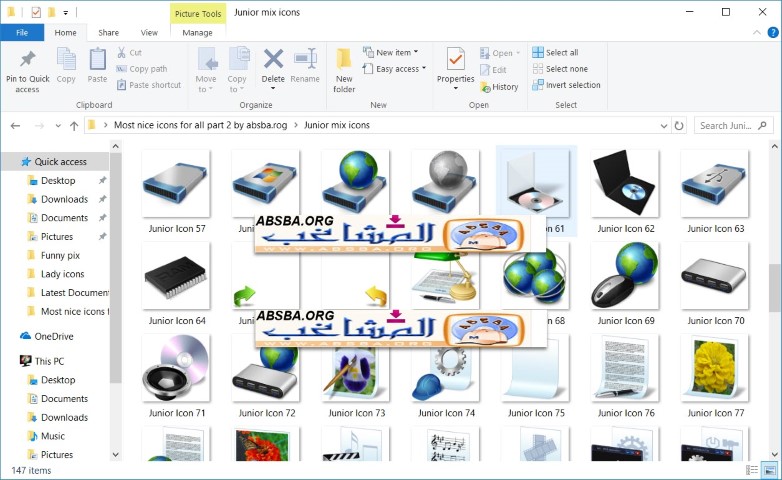Viewport: 782px width, 480px height.
Task: Click the Picture Tools contextual tab header
Action: (x=198, y=13)
